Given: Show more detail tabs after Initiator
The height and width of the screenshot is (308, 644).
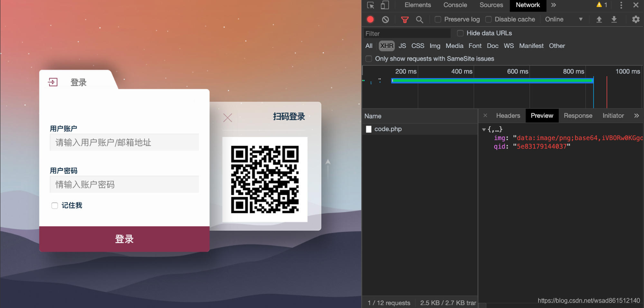Looking at the screenshot, I should (x=637, y=115).
